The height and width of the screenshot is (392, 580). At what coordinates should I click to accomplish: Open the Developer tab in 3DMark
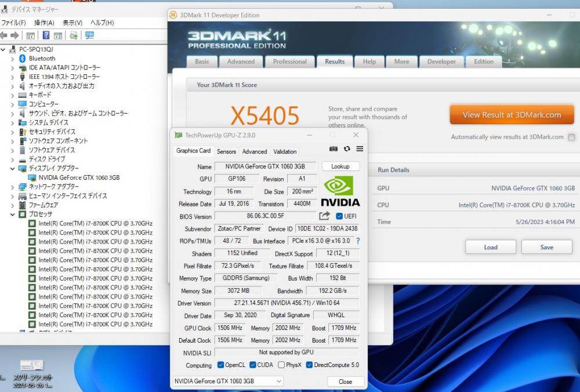pos(441,62)
